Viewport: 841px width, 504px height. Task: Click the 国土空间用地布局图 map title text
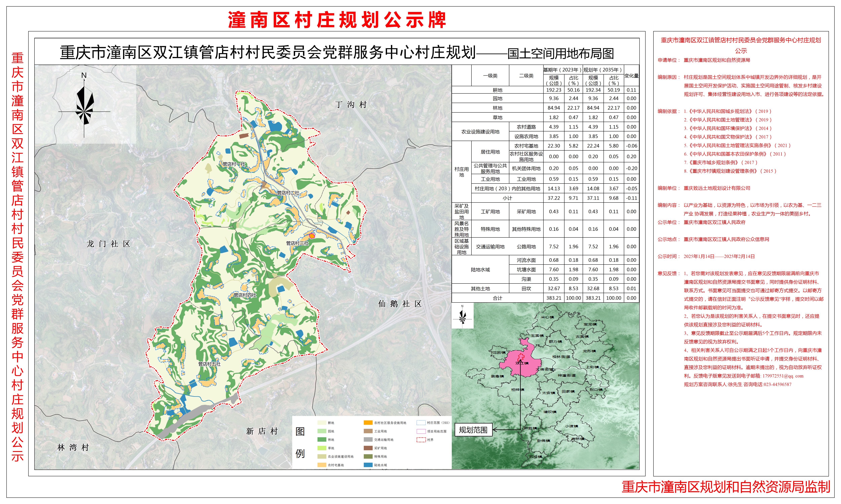coord(561,54)
